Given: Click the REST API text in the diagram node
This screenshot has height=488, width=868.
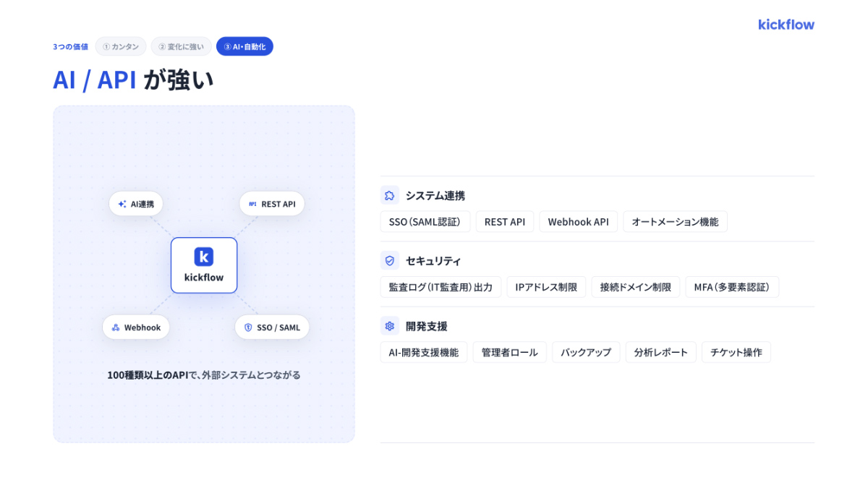Looking at the screenshot, I should pyautogui.click(x=278, y=204).
